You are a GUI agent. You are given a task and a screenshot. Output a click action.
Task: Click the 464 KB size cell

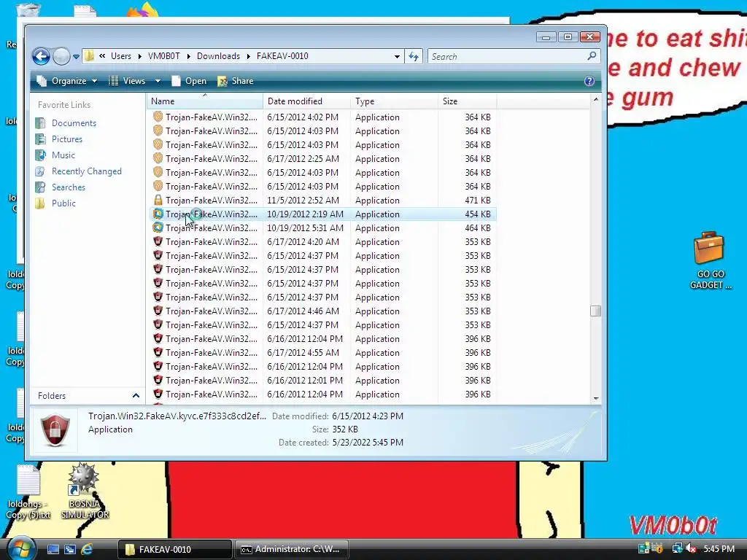[x=477, y=228]
